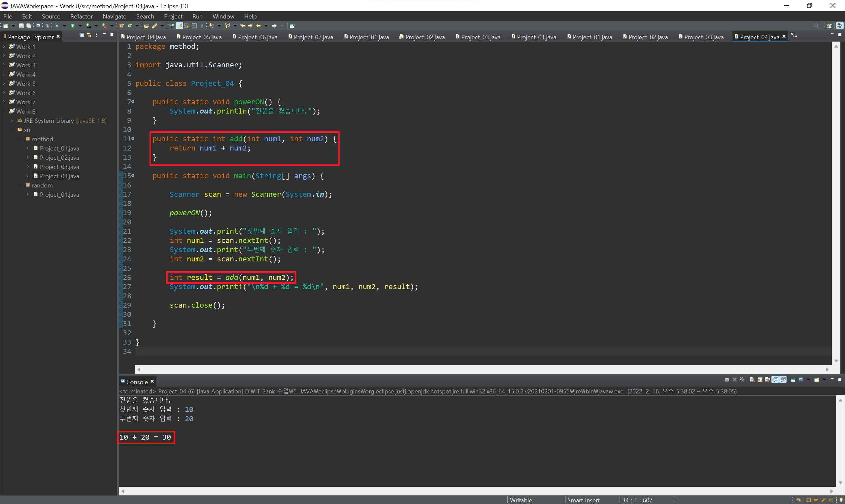Click the Save floppy disk icon
845x504 pixels.
pyautogui.click(x=21, y=26)
